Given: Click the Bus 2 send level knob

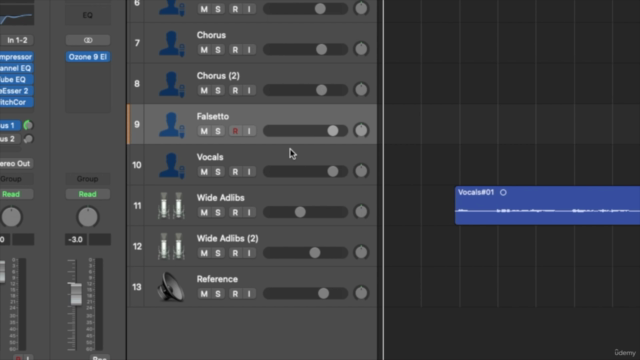Looking at the screenshot, I should coord(28,139).
